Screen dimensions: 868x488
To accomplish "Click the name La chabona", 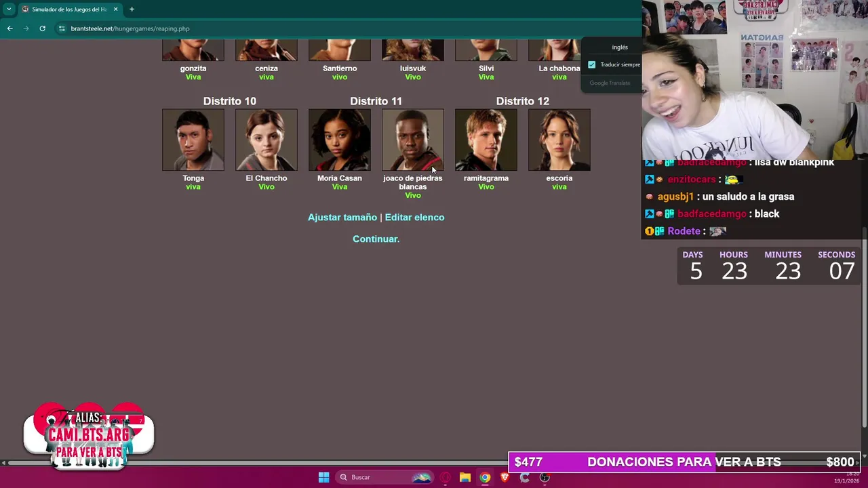I will point(559,68).
